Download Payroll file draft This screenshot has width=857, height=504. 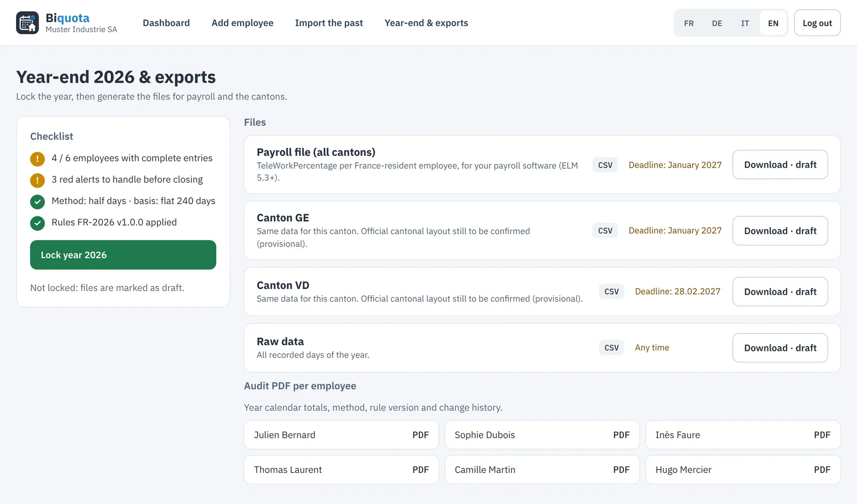[780, 164]
